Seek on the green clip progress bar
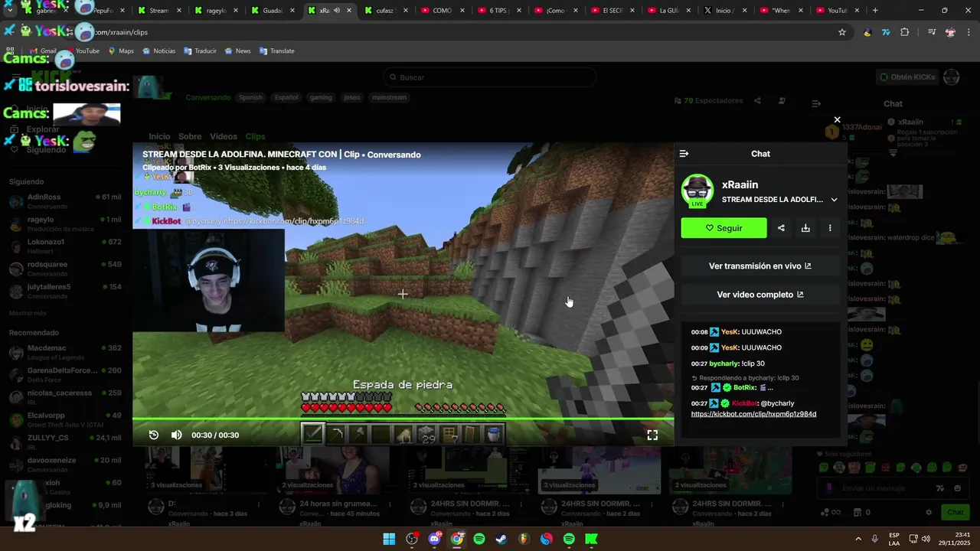The height and width of the screenshot is (551, 980). point(403,419)
